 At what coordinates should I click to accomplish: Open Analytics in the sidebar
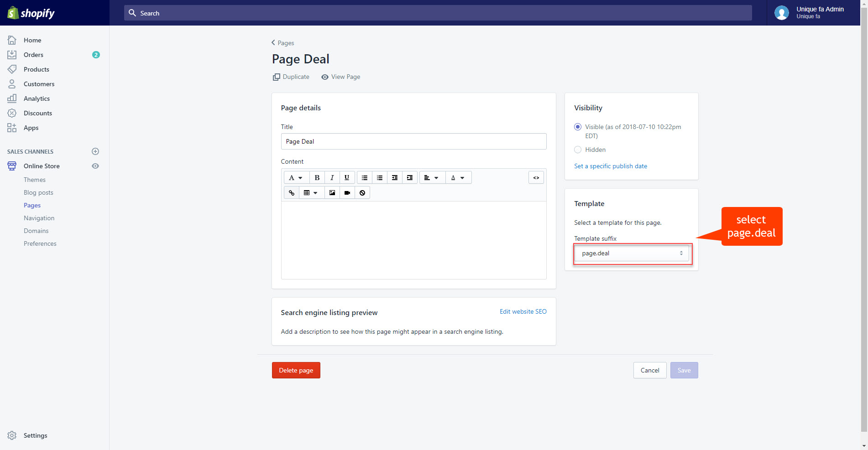(37, 98)
